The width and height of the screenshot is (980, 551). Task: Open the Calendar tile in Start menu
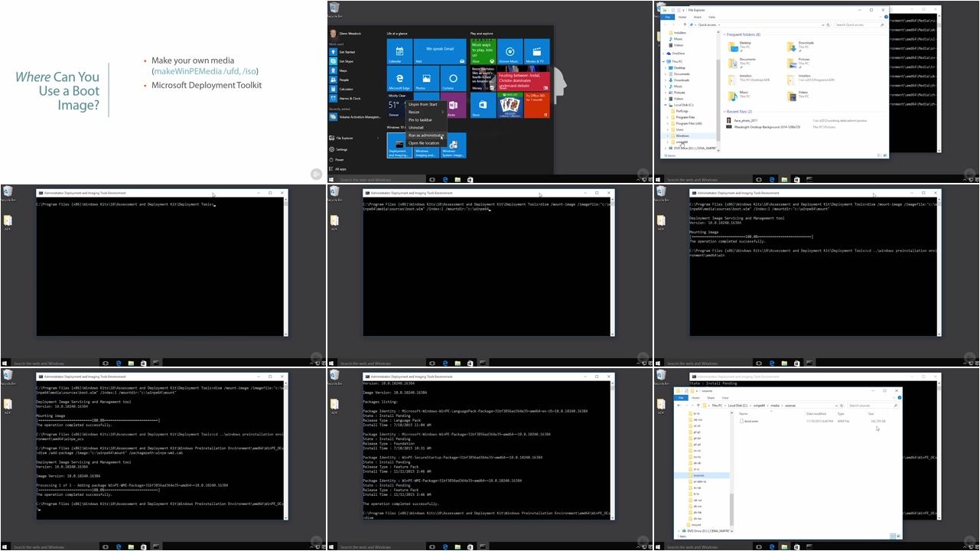(400, 51)
